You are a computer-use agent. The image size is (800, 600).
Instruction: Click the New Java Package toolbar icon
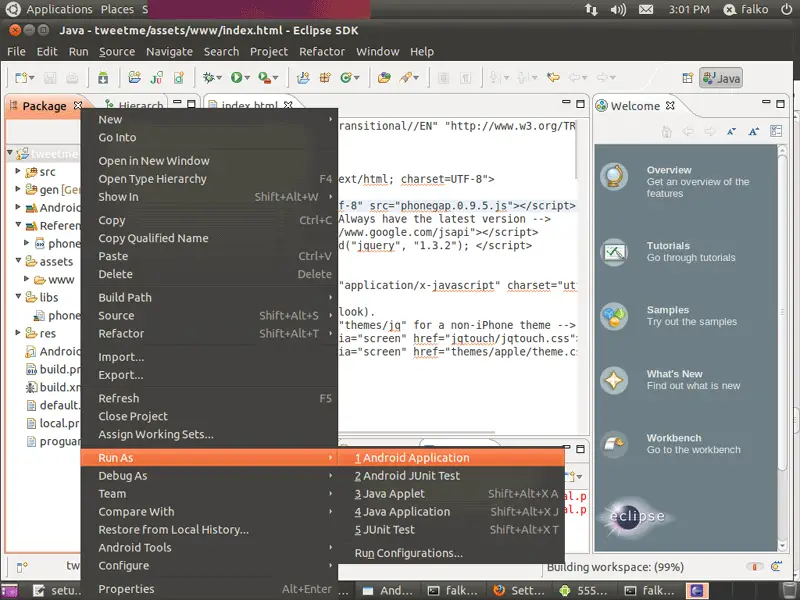tap(325, 78)
